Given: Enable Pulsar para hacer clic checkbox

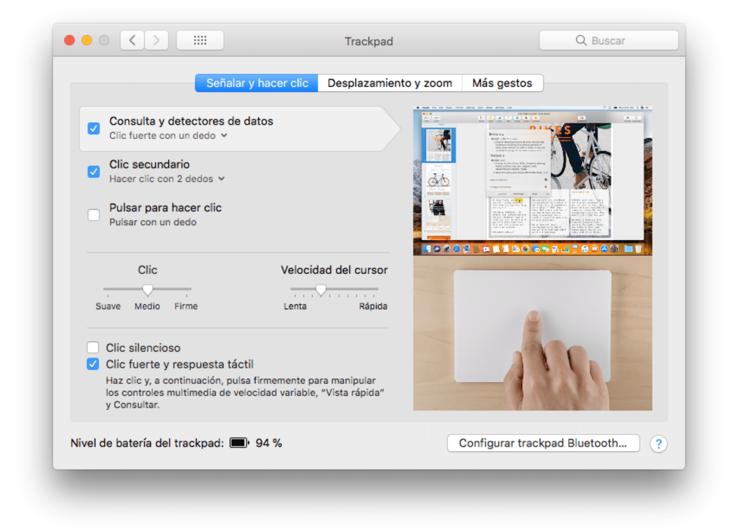Looking at the screenshot, I should point(94,215).
